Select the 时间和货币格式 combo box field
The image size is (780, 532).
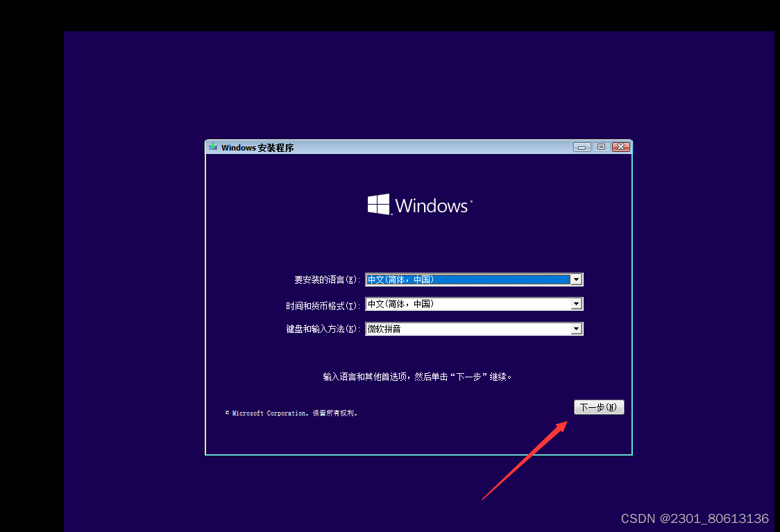pyautogui.click(x=474, y=304)
